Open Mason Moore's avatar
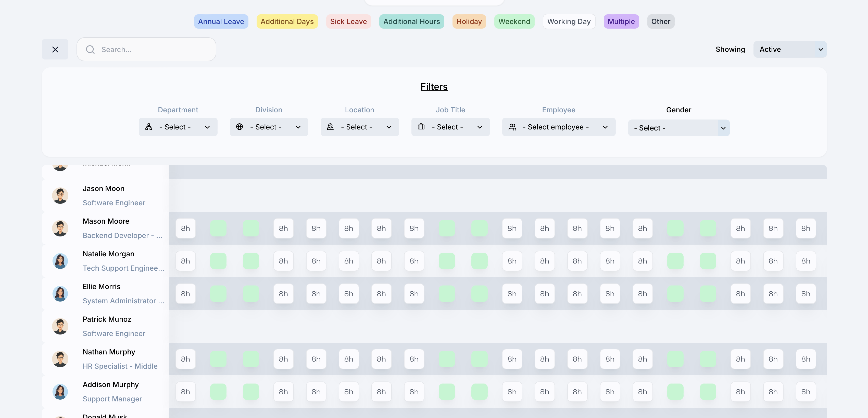 60,228
